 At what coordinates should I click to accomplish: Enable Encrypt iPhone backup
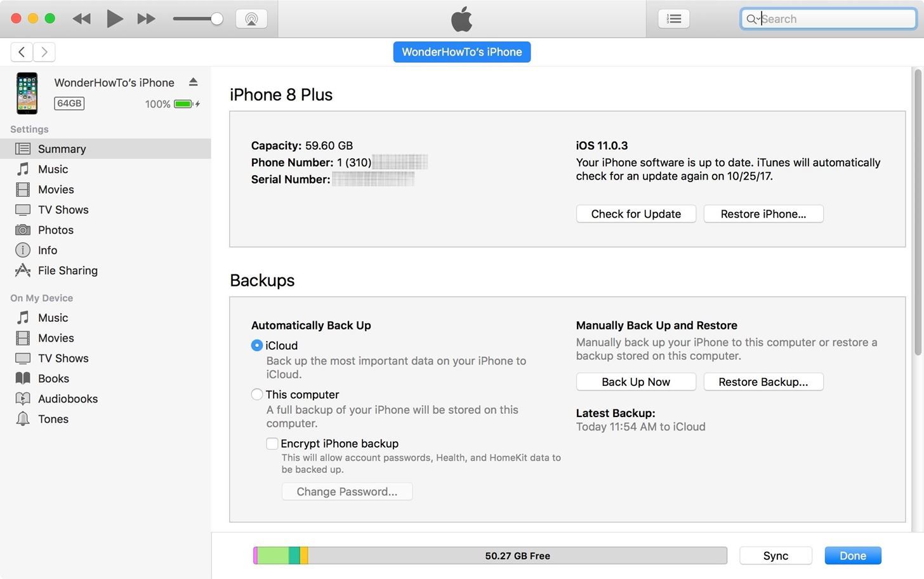[x=272, y=443]
